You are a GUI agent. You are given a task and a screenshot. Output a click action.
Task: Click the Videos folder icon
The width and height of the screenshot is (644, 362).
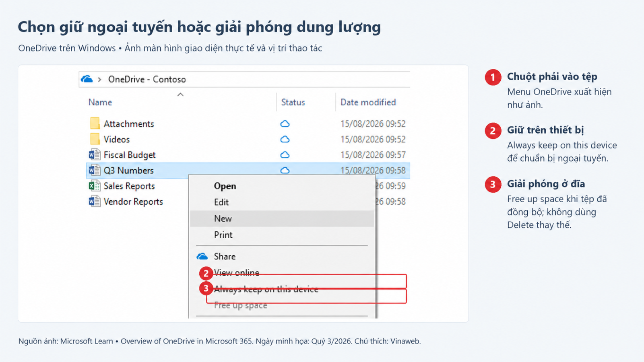point(95,139)
